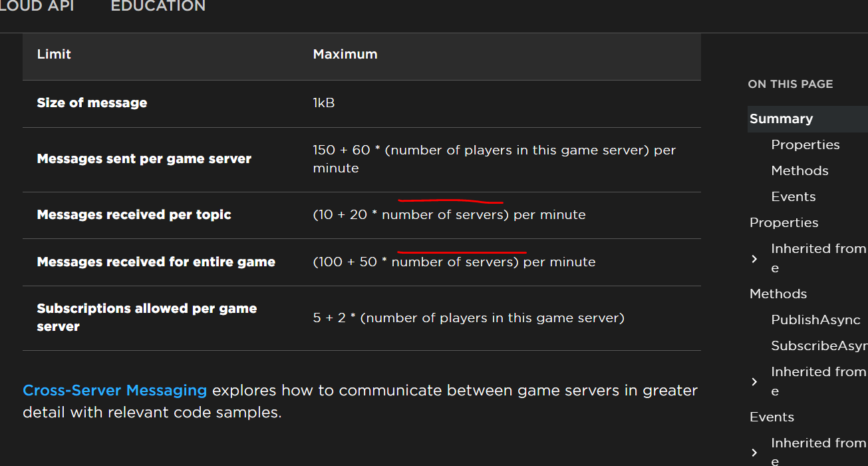Expand the chevron beside Inherited from under Methods
Viewport: 868px width, 466px height.
[755, 381]
